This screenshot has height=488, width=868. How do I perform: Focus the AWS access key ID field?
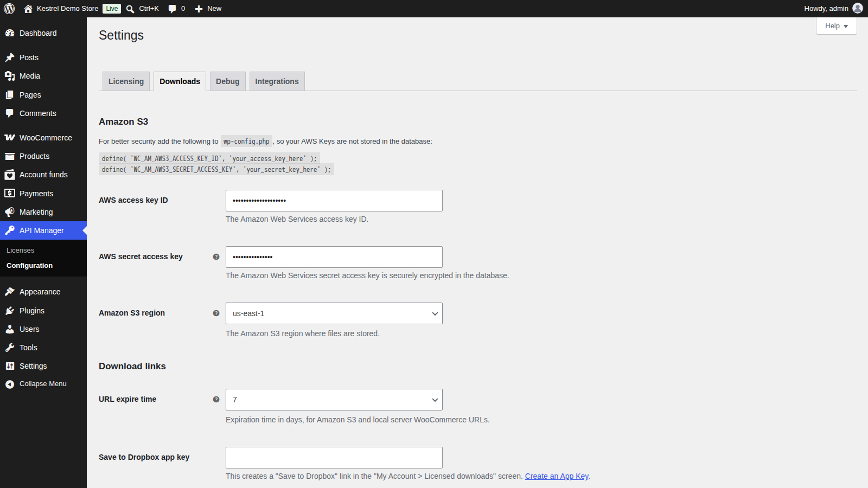[334, 201]
